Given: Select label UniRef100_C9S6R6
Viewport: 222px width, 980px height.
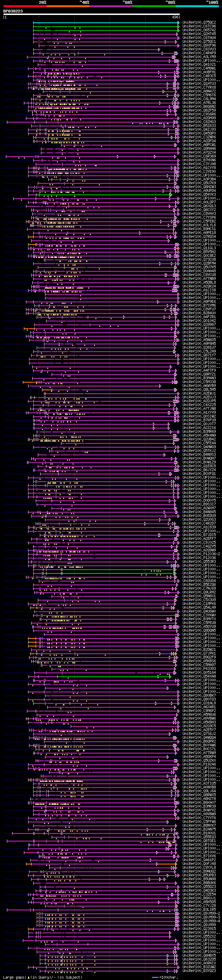Looking at the screenshot, I should [199, 114].
